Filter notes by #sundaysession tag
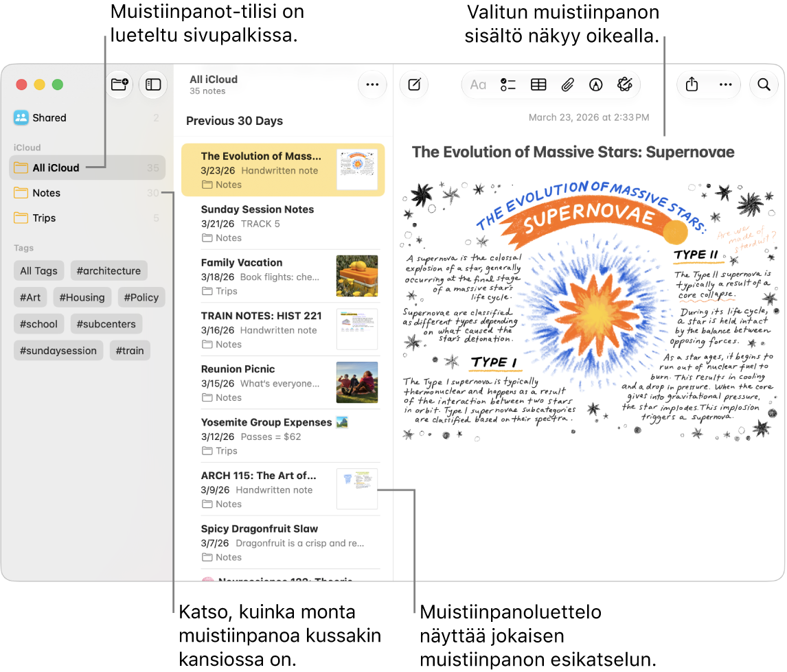 point(58,351)
